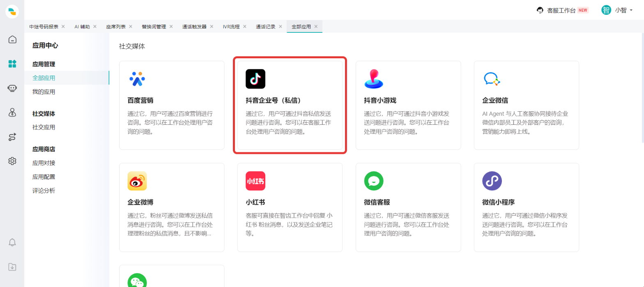The image size is (644, 287).
Task: Close the 替换词管理 tab
Action: pyautogui.click(x=171, y=26)
